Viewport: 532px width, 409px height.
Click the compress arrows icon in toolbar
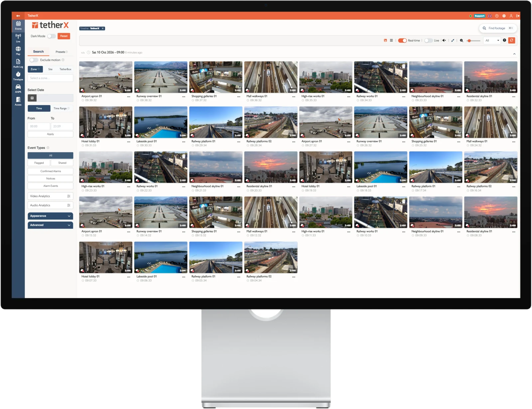tap(453, 40)
